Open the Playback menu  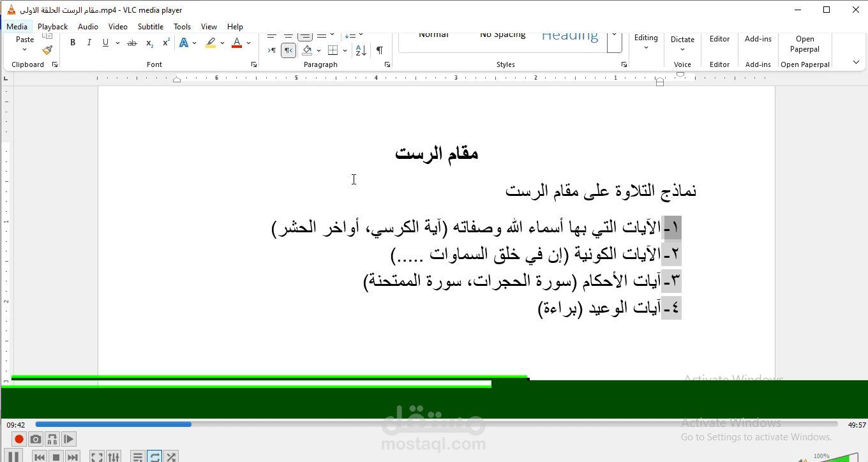click(52, 27)
